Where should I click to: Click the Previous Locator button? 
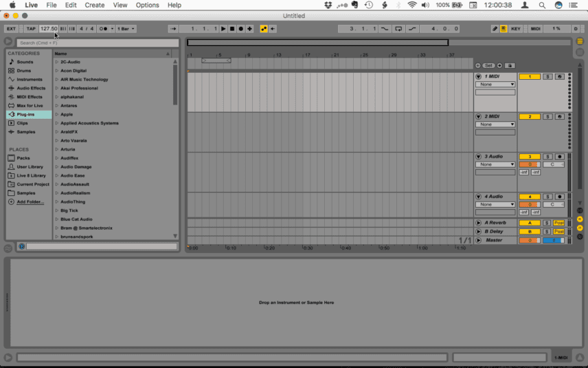coord(478,65)
